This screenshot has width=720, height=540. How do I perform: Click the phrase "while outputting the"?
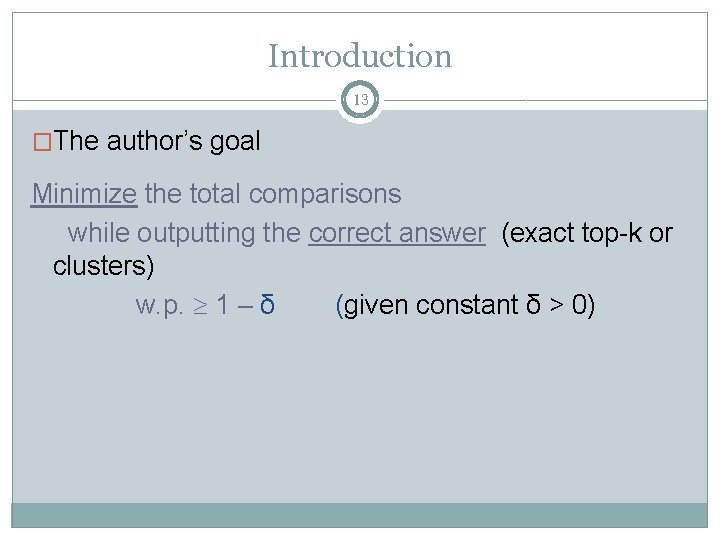click(x=185, y=233)
